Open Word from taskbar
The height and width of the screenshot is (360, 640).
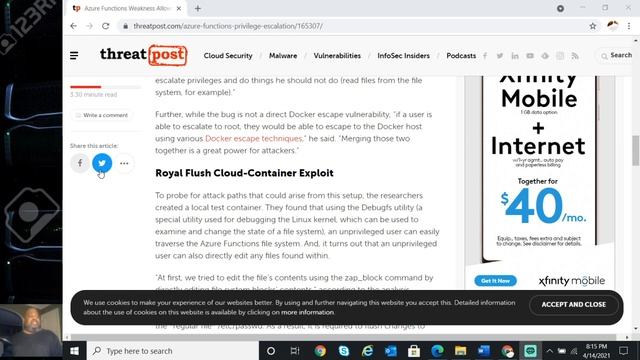484,351
